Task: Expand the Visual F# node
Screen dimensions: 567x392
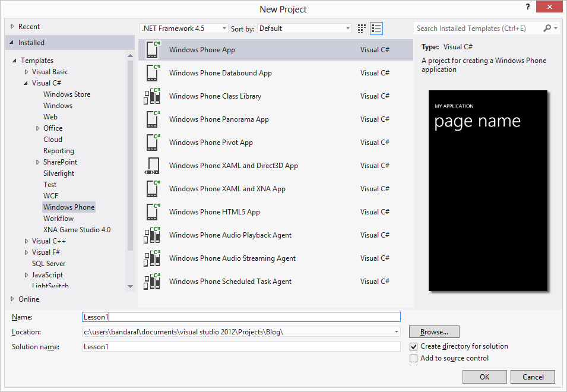Action: (26, 252)
